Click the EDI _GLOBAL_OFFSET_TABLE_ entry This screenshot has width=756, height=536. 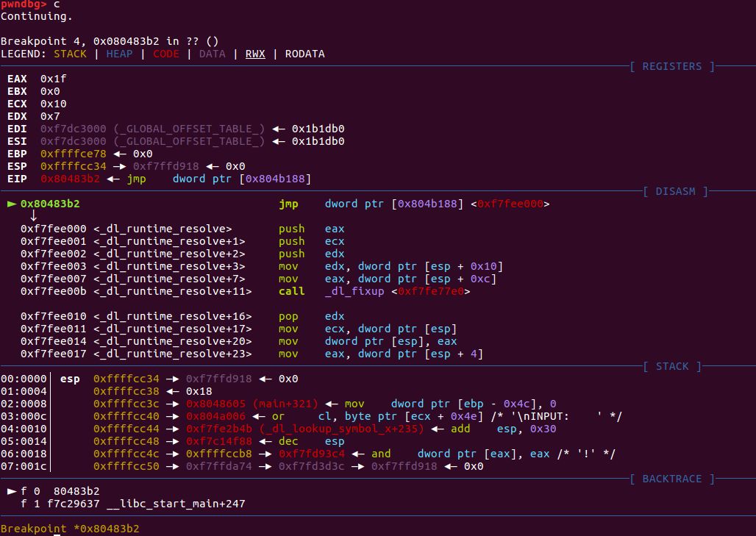(x=152, y=129)
